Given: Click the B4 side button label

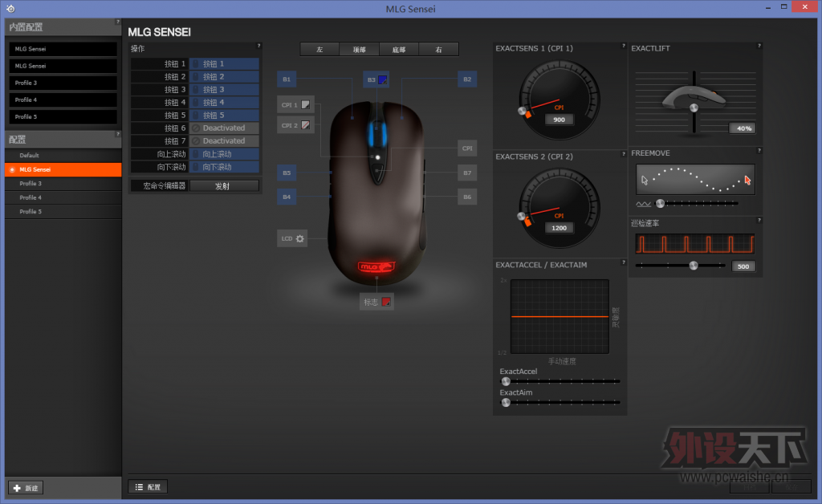Looking at the screenshot, I should (287, 197).
